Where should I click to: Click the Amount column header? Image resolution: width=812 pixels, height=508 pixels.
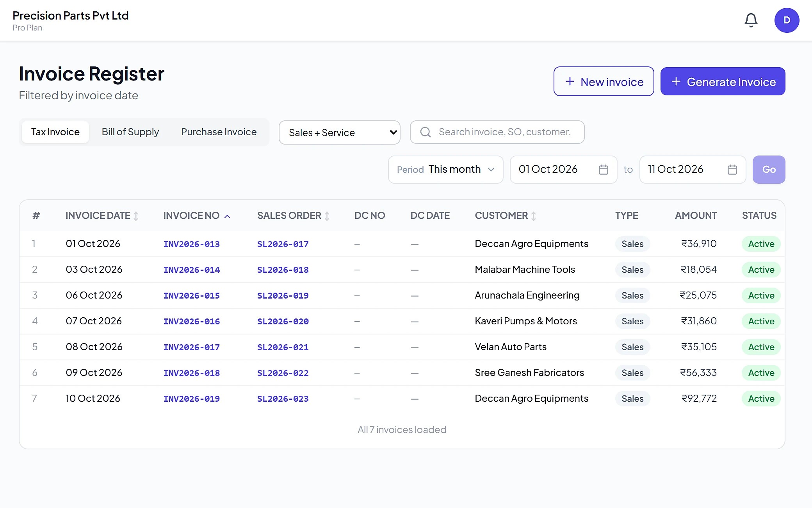(x=696, y=216)
